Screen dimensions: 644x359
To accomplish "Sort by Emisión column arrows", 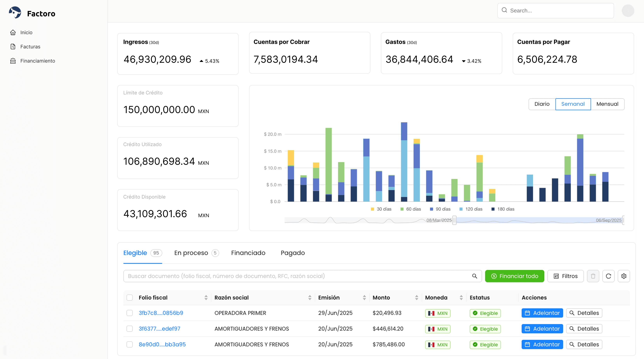I will point(364,298).
